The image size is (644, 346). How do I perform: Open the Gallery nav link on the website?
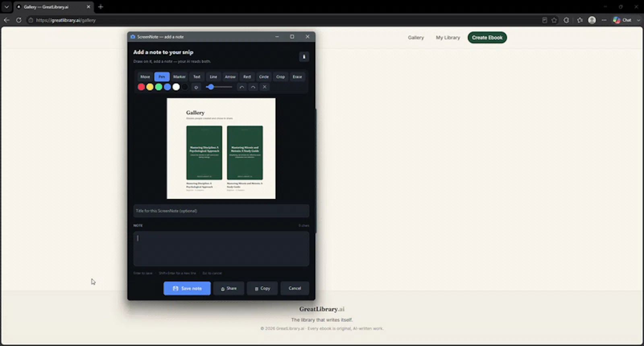416,37
